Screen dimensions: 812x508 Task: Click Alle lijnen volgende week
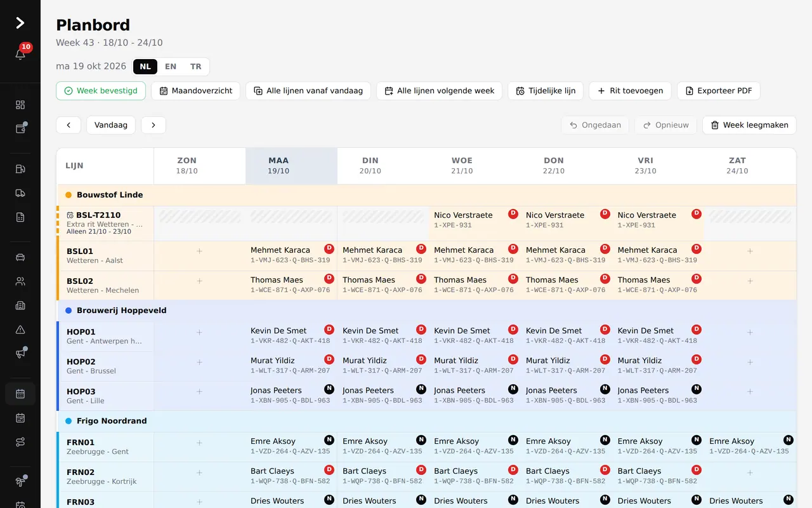pyautogui.click(x=439, y=91)
